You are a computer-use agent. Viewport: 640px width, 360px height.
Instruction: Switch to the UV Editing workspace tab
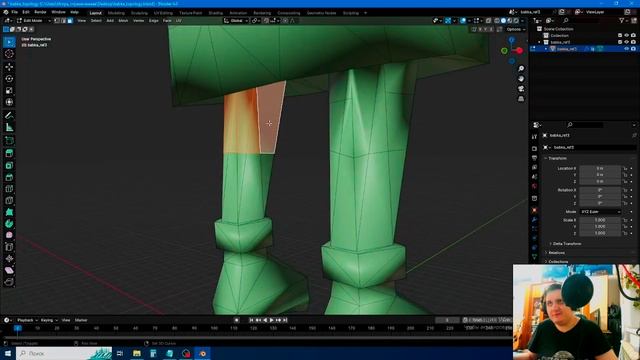[x=163, y=13]
